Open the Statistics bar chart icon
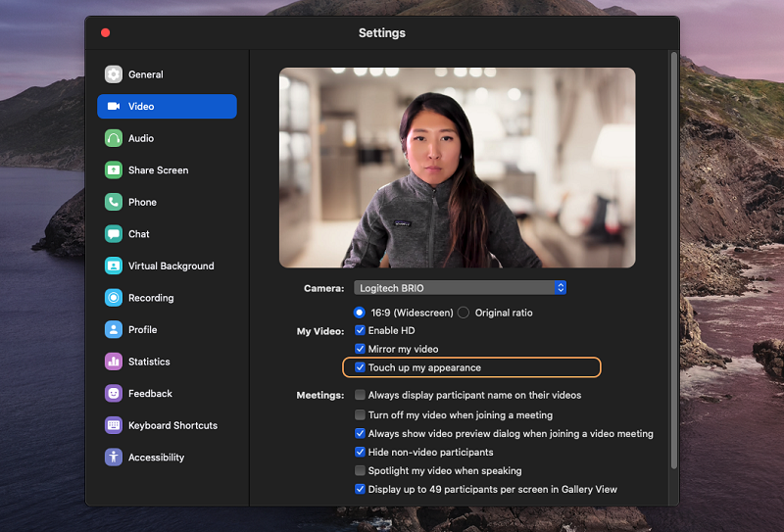 click(114, 362)
